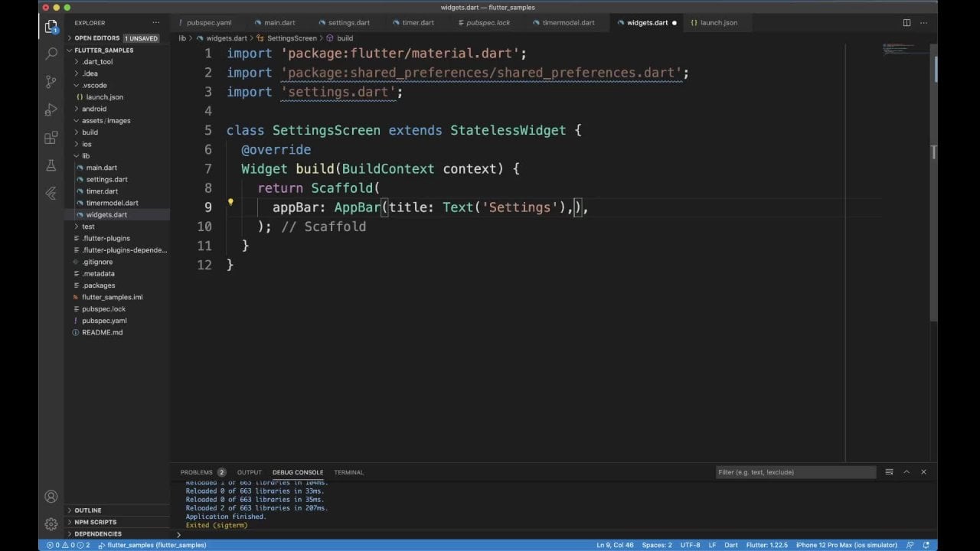Switch to the TERMINAL panel tab
The image size is (980, 551).
tap(348, 472)
